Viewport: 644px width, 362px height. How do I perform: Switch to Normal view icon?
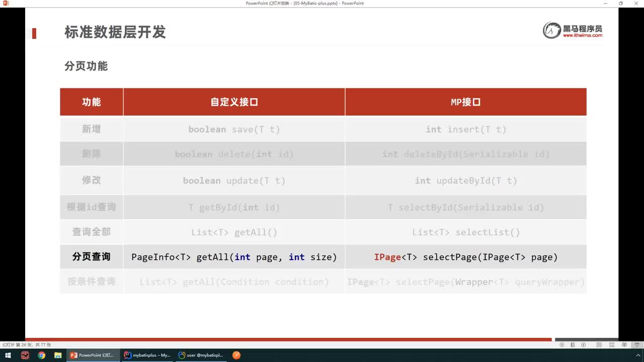point(599,345)
